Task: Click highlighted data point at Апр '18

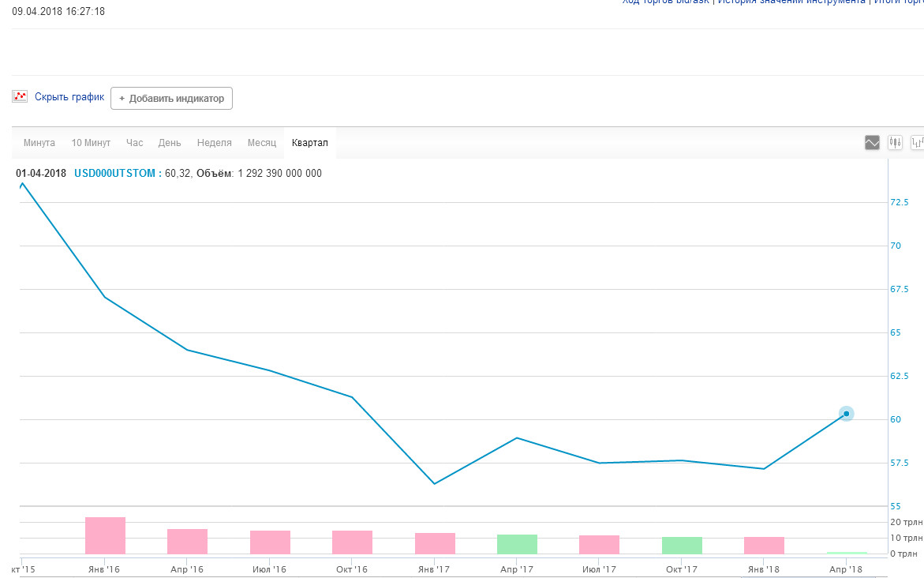Action: click(846, 414)
